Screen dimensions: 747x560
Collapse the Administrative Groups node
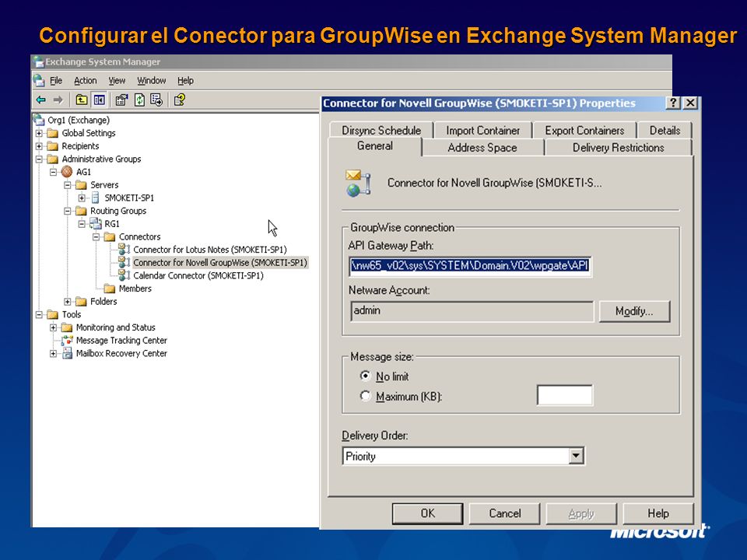pos(39,159)
